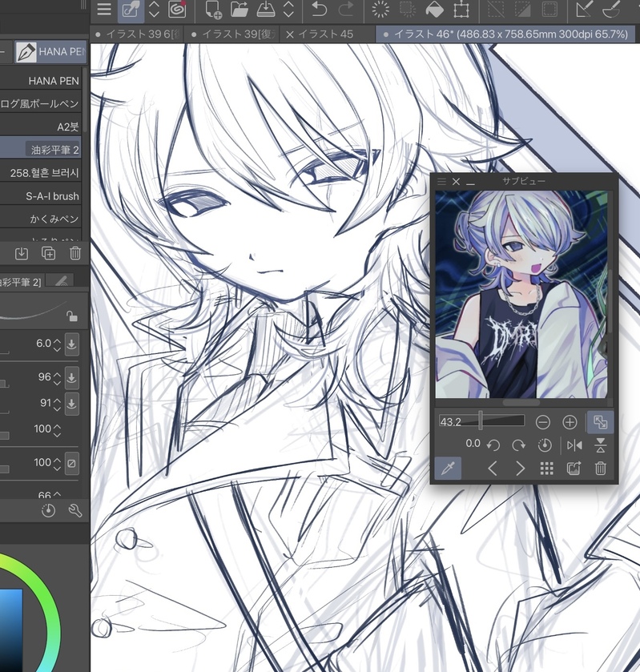Toggle the touch/pen edit mode icon

(131, 10)
